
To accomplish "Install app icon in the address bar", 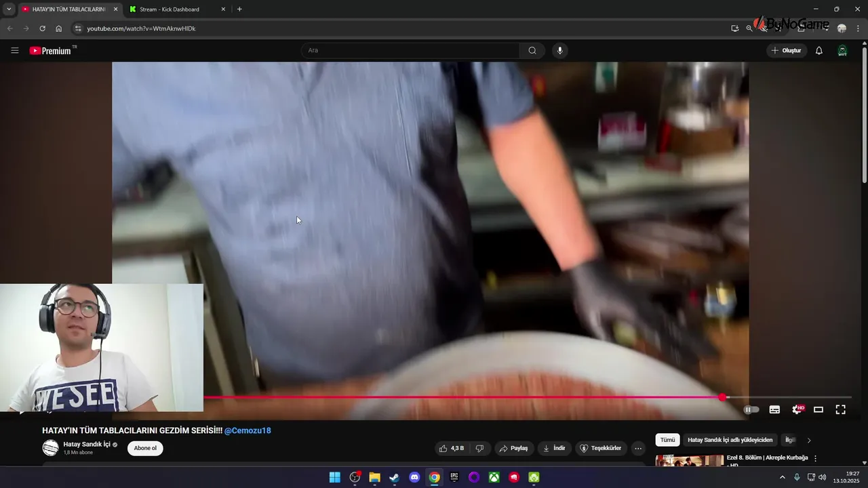I will coord(735,28).
